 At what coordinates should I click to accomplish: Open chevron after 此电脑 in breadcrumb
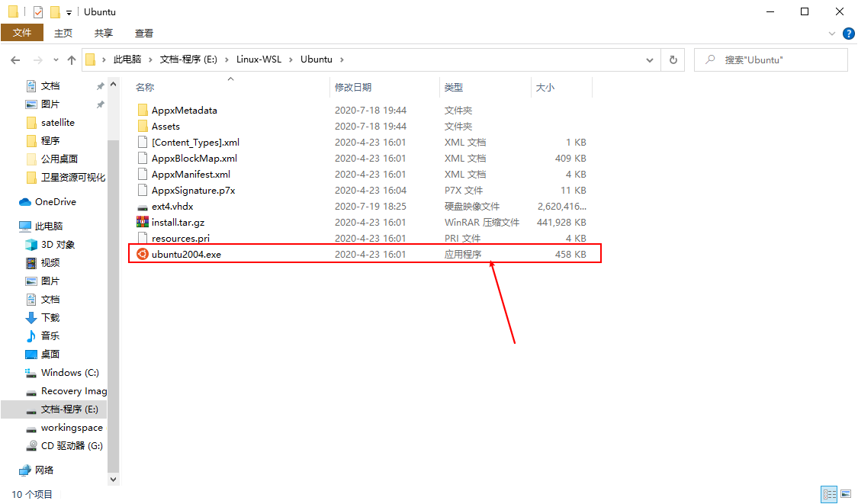click(150, 59)
